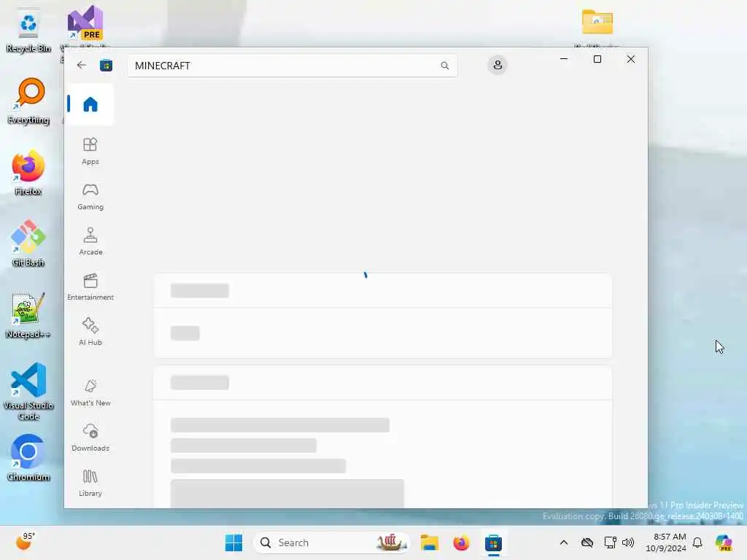Select Git Bash desktop shortcut
747x560 pixels.
click(x=28, y=244)
